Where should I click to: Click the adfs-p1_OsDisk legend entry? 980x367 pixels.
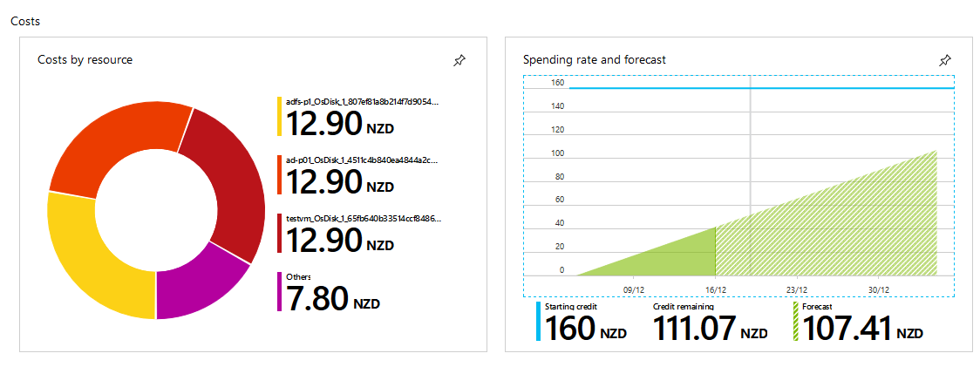pos(358,116)
